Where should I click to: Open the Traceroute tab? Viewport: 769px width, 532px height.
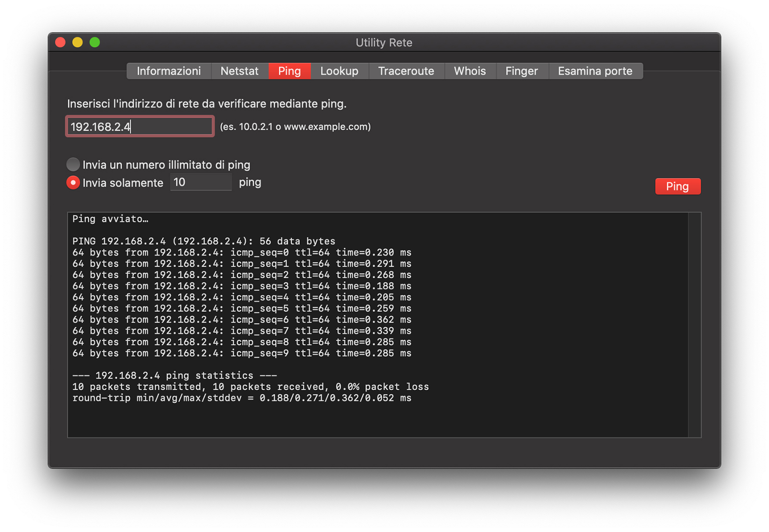pyautogui.click(x=406, y=71)
